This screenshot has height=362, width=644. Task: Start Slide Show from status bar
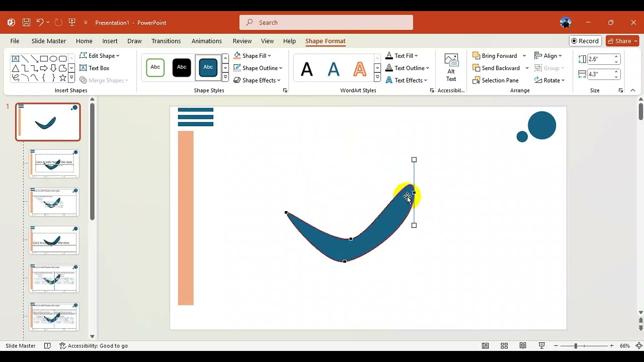pos(542,346)
